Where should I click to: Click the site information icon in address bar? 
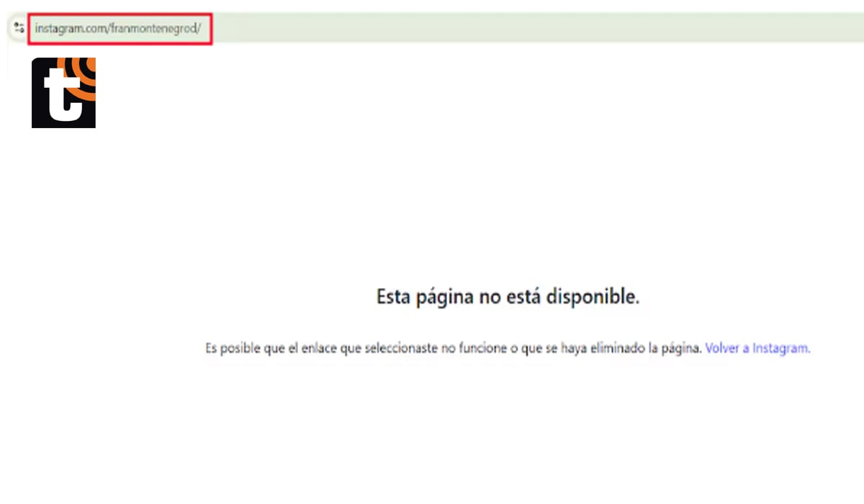point(19,28)
